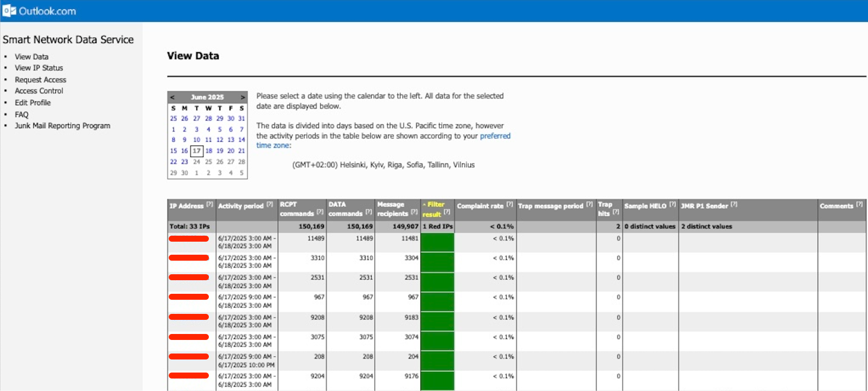Viewport: 868px width, 391px height.
Task: Open help icon next to IP Address header
Action: 209,205
